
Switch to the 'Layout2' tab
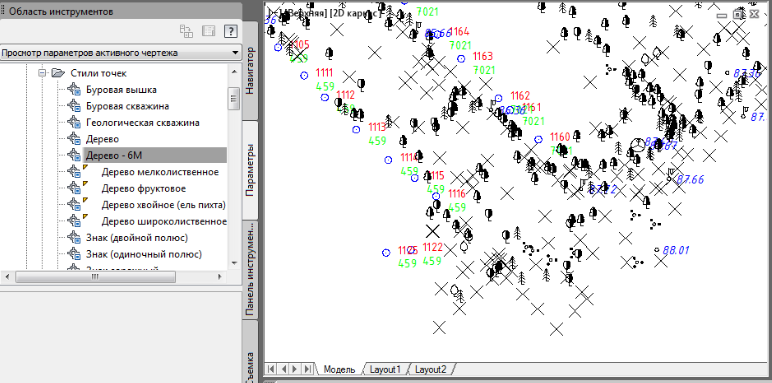[430, 369]
